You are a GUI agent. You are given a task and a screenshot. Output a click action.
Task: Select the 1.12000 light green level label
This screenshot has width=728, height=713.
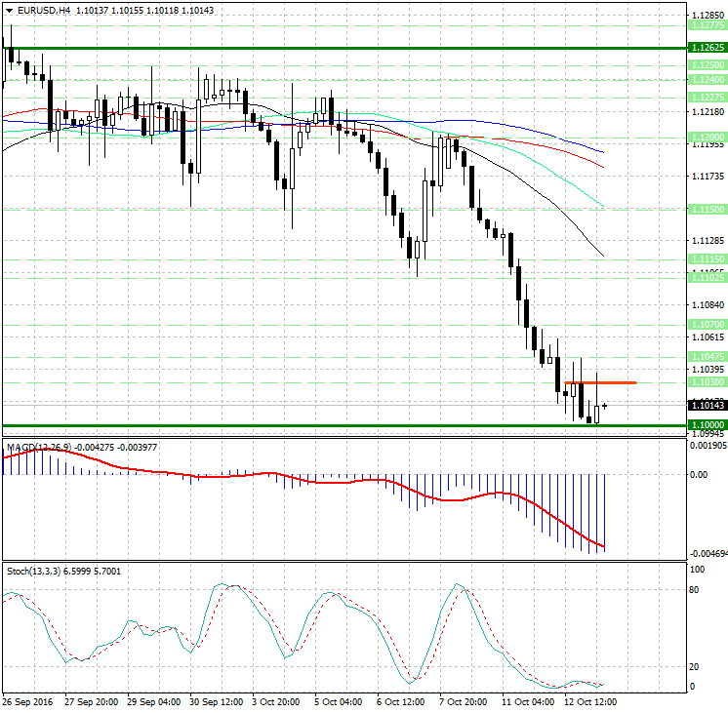706,137
